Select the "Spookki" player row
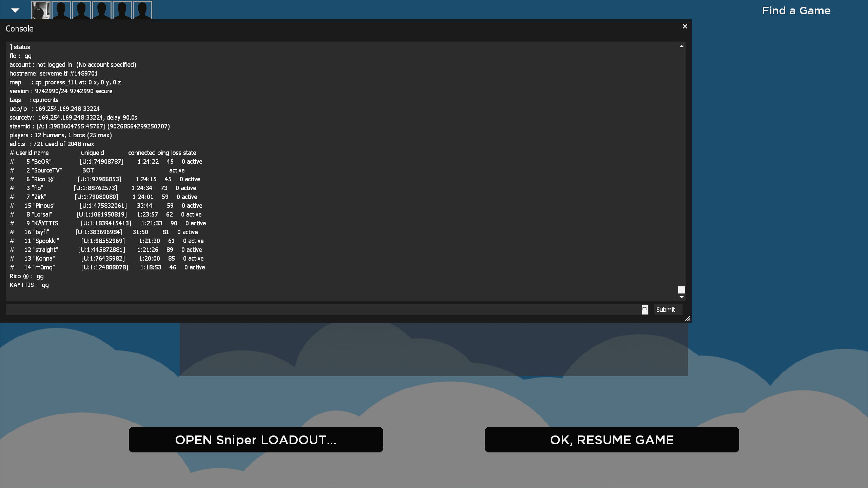The height and width of the screenshot is (488, 868). 107,241
